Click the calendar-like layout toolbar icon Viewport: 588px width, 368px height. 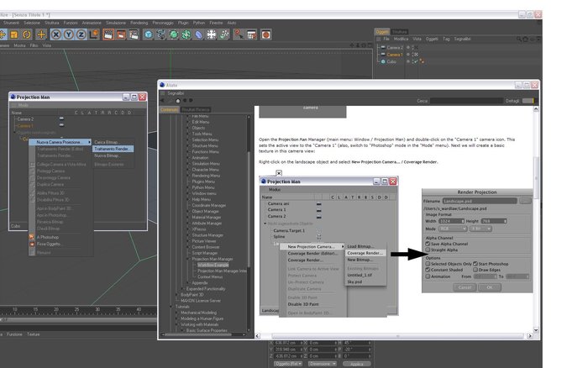pos(252,35)
